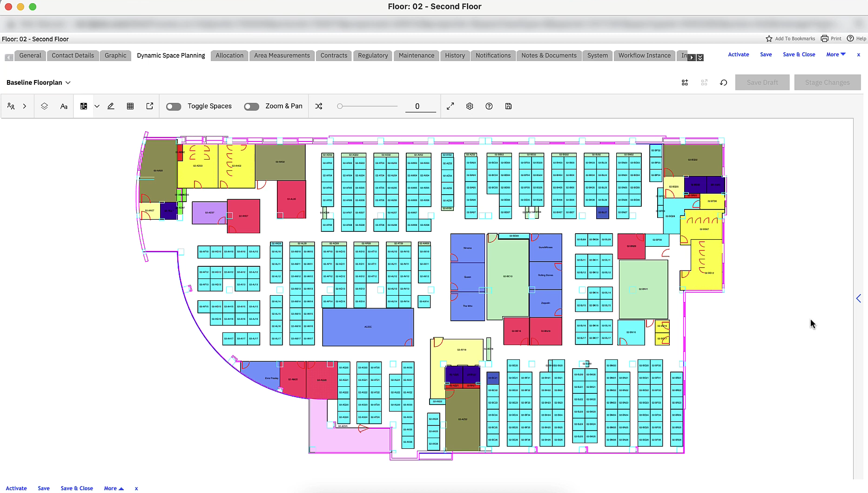
Task: Click the save disk icon in the toolbar
Action: click(x=508, y=106)
